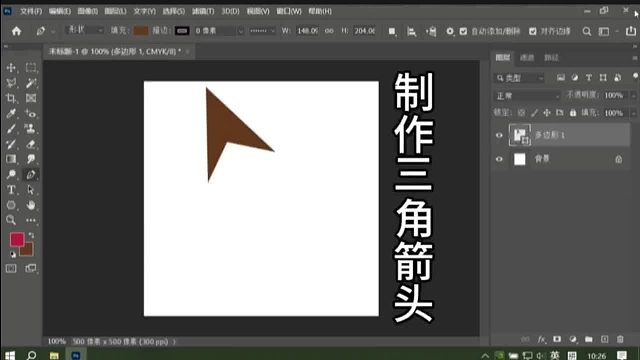Screen dimensions: 640x360
Task: Hide the Background layer eye icon
Action: (x=499, y=159)
